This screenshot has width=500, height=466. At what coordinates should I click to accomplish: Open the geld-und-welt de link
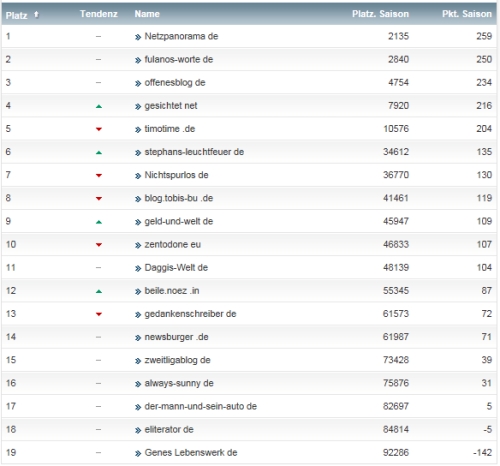179,221
